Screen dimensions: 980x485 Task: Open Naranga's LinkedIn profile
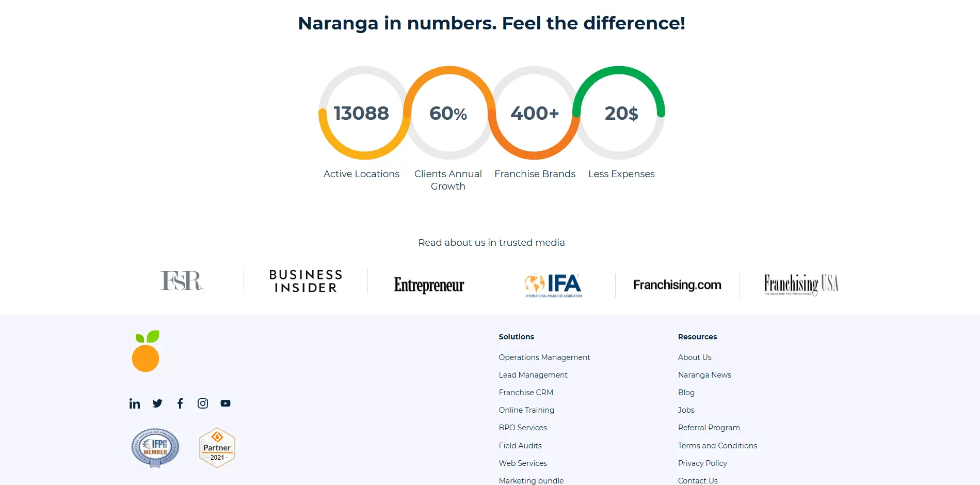pyautogui.click(x=134, y=403)
